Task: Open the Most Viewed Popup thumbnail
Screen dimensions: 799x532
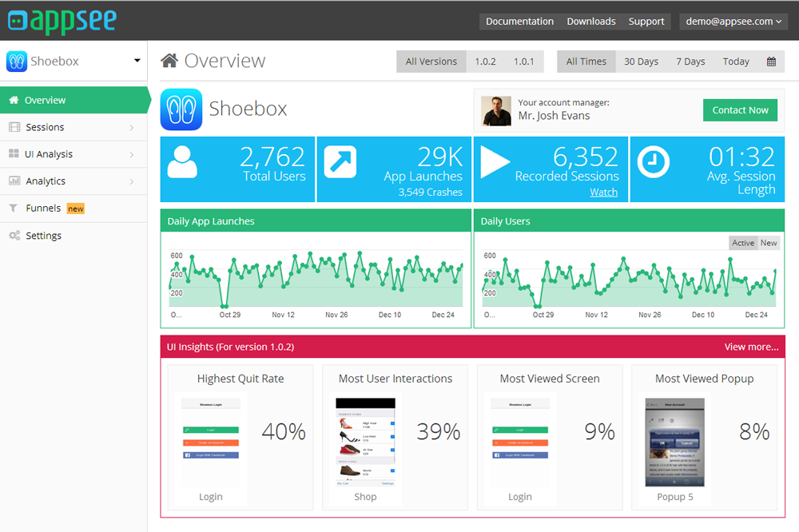Action: [674, 442]
